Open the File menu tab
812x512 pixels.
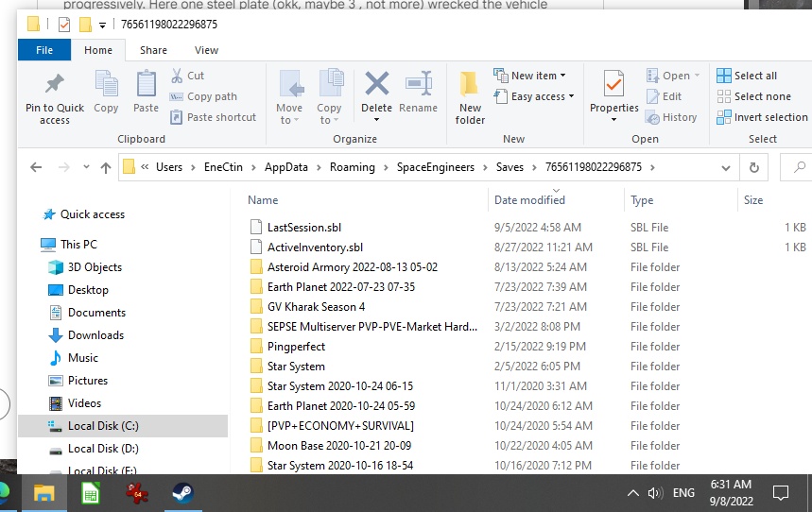[x=44, y=50]
